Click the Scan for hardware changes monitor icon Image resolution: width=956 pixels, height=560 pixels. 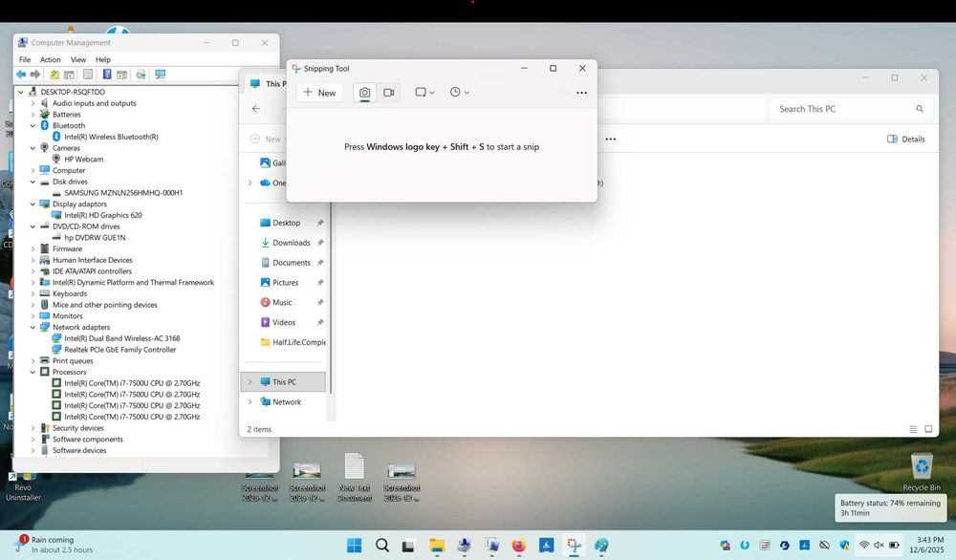[161, 75]
